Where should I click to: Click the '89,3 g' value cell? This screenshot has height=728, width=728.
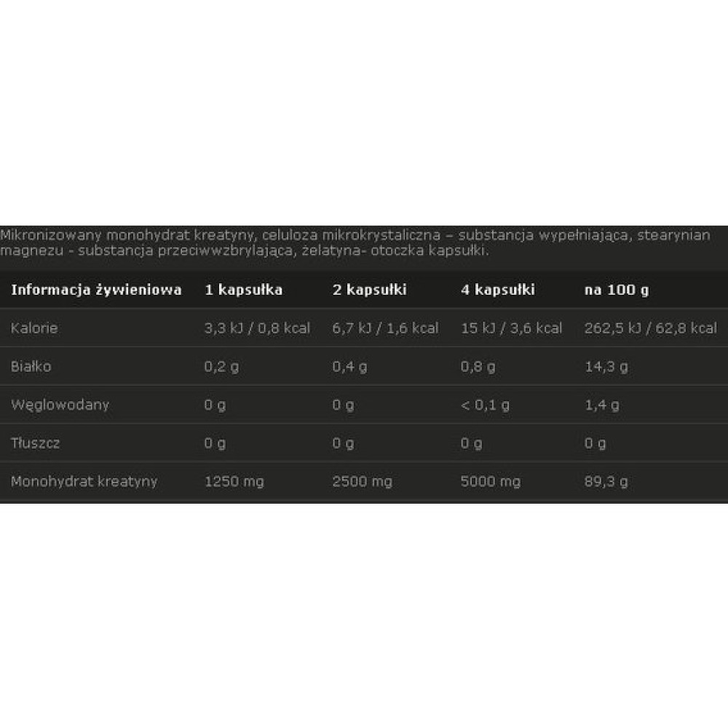606,481
